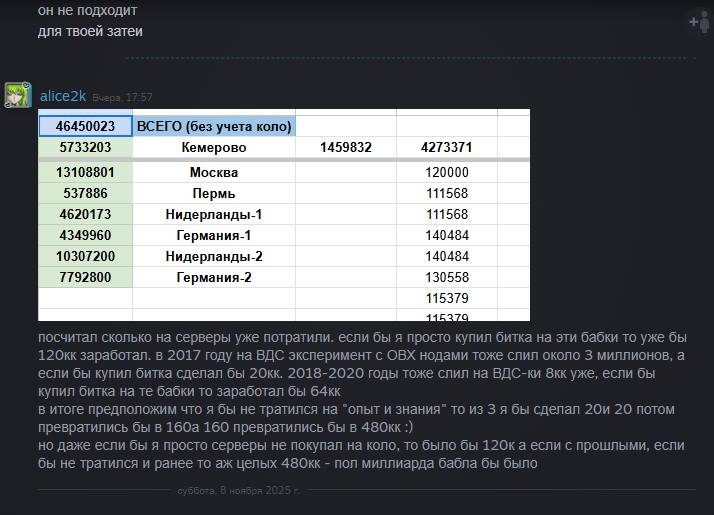Select the Кемерово row label
714x515 pixels.
tap(214, 147)
